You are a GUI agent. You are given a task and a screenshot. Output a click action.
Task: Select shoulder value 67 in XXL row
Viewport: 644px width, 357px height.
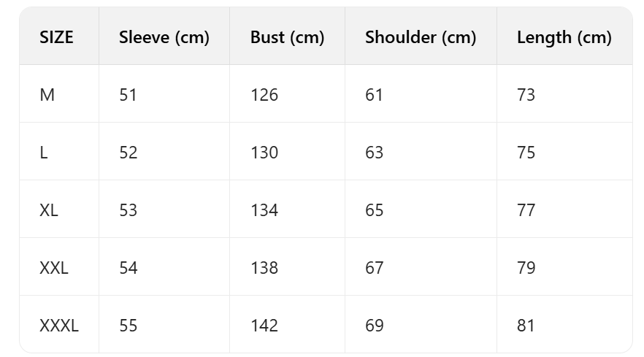tap(374, 268)
